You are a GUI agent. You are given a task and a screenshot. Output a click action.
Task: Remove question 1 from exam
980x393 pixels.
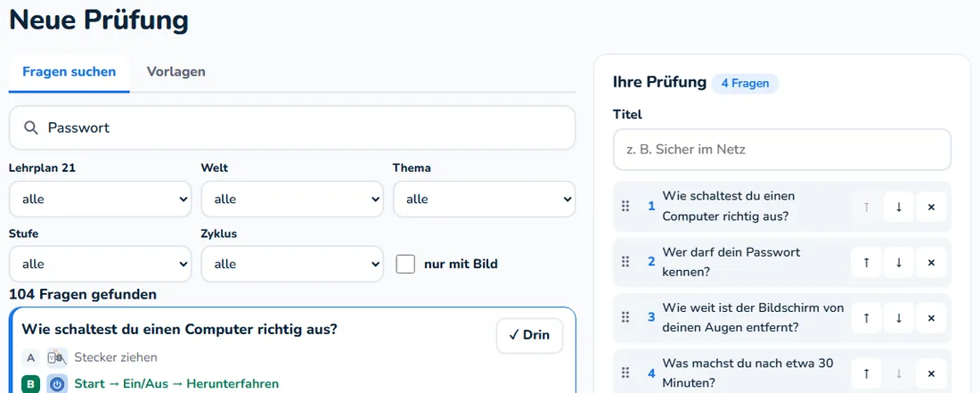[x=931, y=207]
